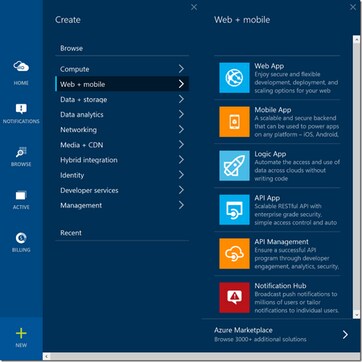Click the API Management title link

coord(281,242)
